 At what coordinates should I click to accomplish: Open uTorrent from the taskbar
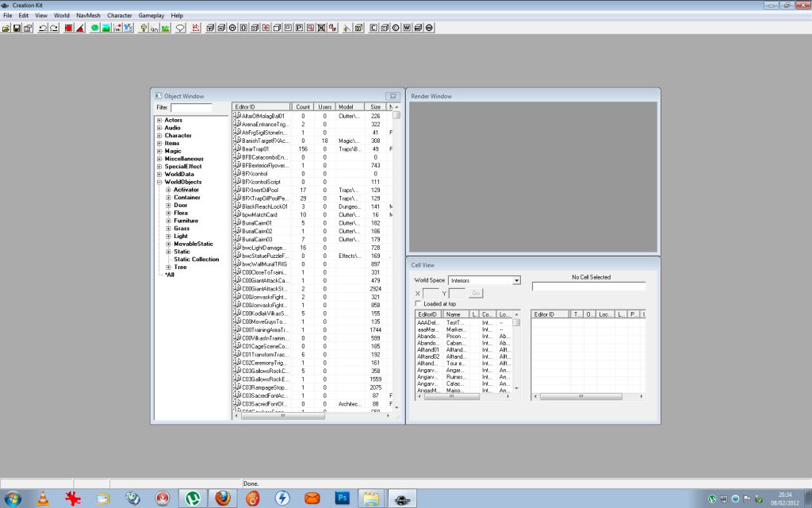pyautogui.click(x=193, y=498)
